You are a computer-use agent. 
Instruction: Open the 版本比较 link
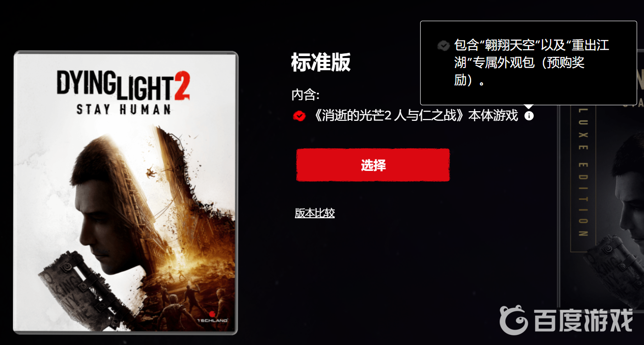point(315,213)
